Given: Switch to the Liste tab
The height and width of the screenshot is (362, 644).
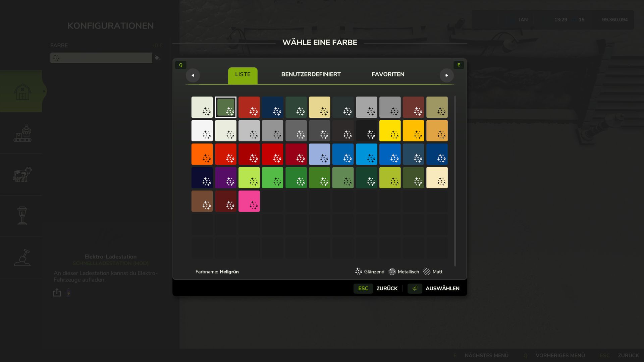Looking at the screenshot, I should click(x=243, y=75).
